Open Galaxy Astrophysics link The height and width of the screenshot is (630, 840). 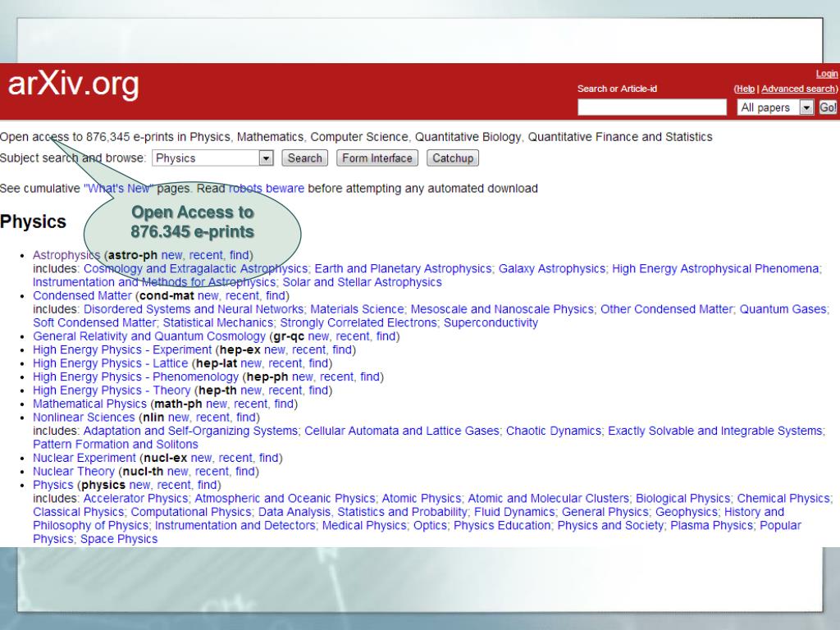(552, 268)
